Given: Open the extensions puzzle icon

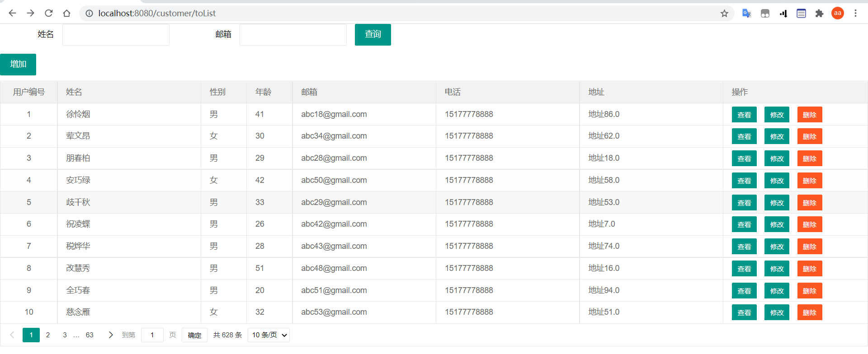Looking at the screenshot, I should [x=819, y=13].
